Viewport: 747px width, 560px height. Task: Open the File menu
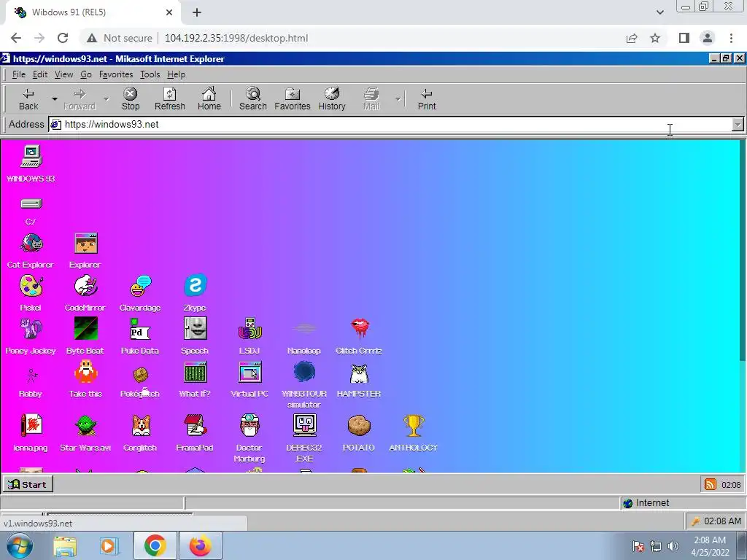18,75
